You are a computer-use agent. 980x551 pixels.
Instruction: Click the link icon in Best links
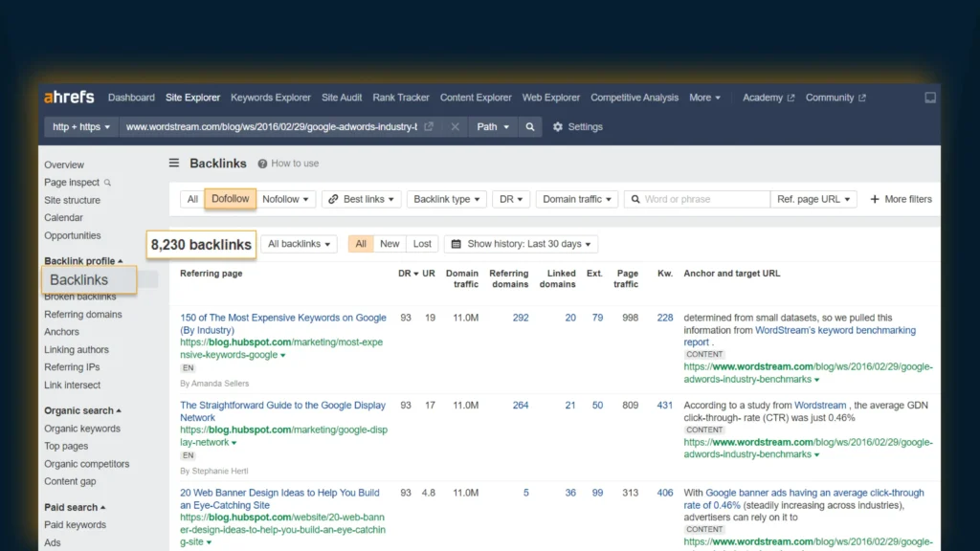(333, 199)
